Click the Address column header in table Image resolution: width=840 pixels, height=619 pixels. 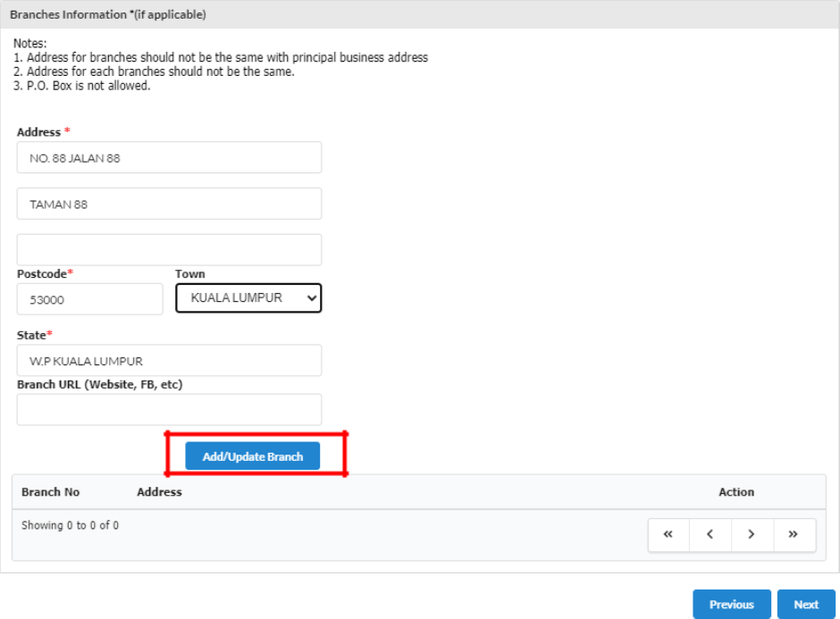(x=159, y=492)
